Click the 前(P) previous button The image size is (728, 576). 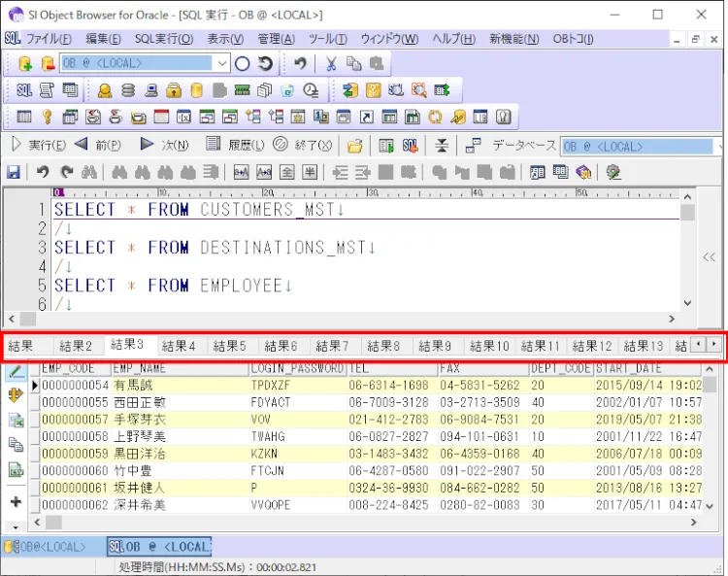click(98, 146)
